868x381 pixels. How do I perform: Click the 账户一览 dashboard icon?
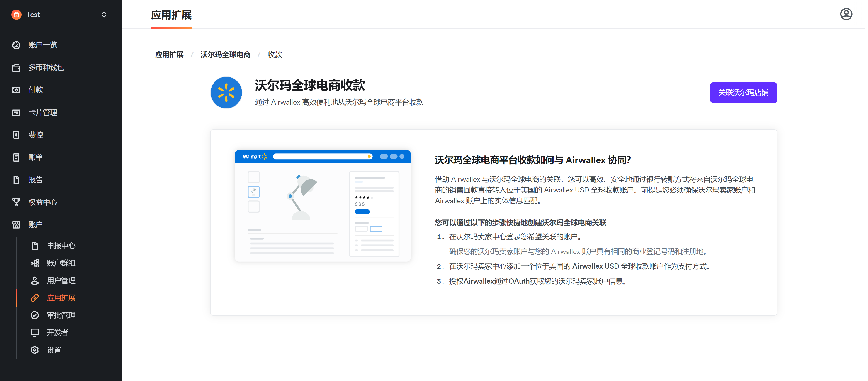pyautogui.click(x=16, y=45)
